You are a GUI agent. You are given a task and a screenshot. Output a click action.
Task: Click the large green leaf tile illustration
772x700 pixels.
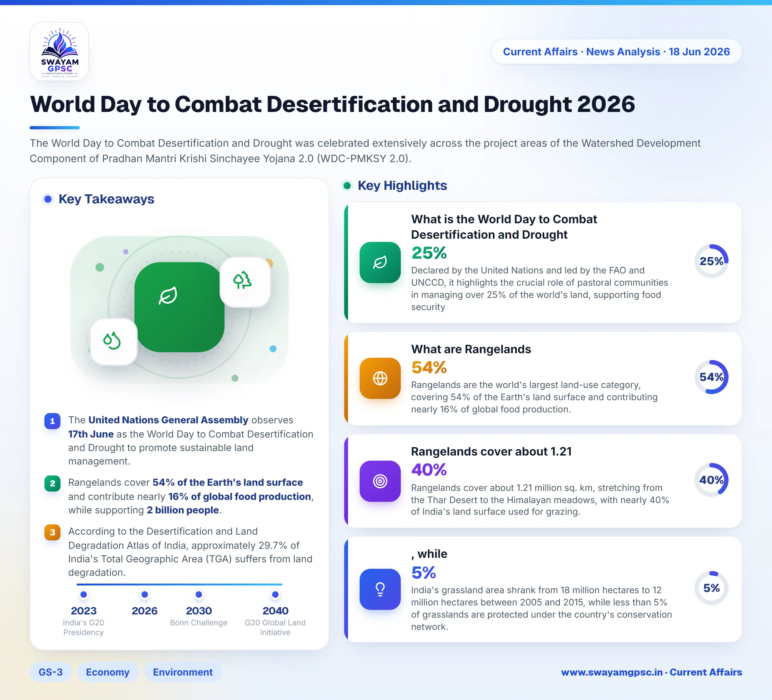click(179, 307)
